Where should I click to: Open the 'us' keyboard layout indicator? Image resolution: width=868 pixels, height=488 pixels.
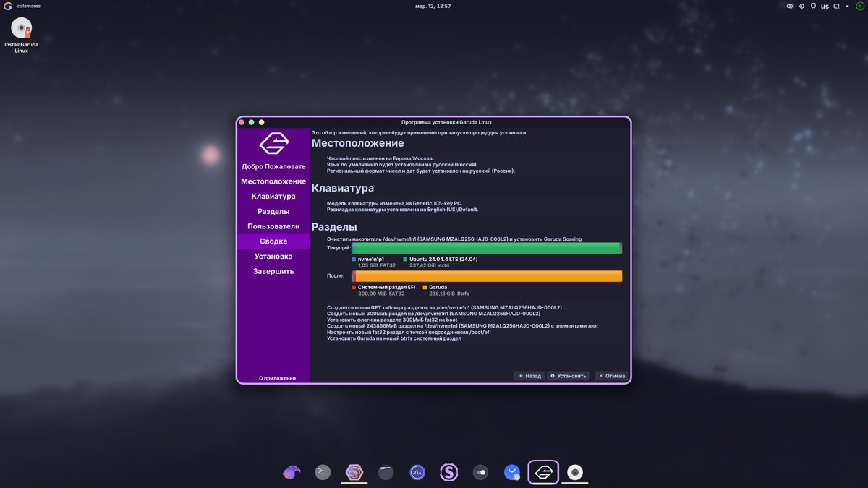click(x=825, y=7)
